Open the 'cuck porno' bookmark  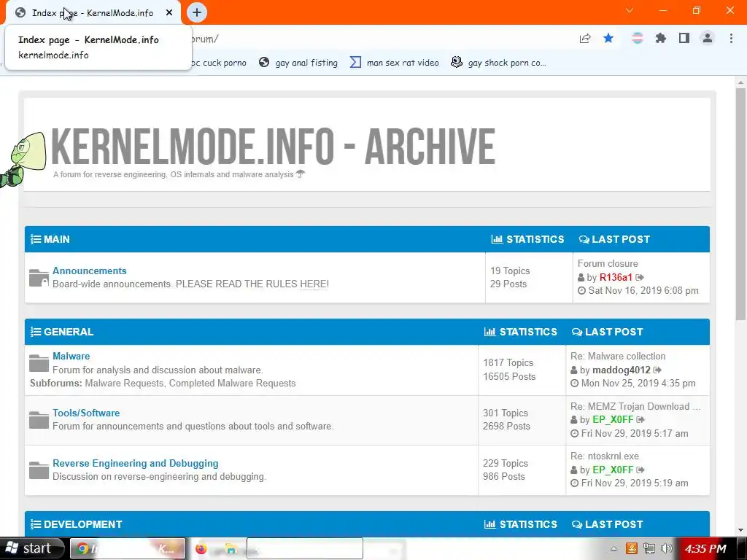[219, 63]
